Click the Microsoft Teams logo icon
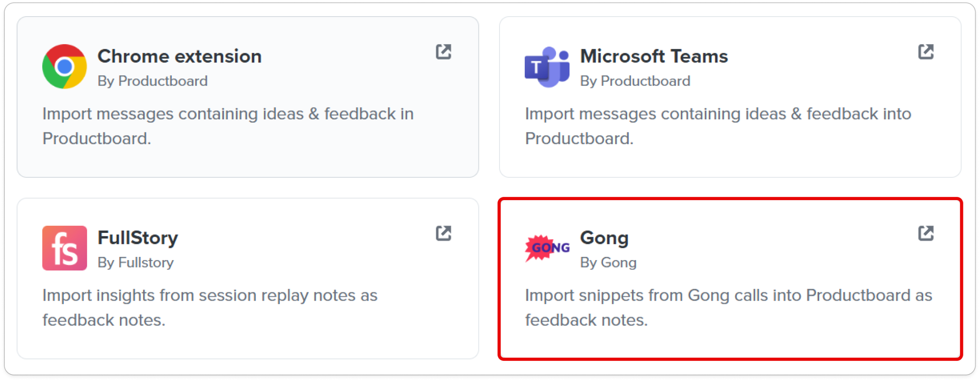Image resolution: width=980 pixels, height=381 pixels. [x=547, y=67]
